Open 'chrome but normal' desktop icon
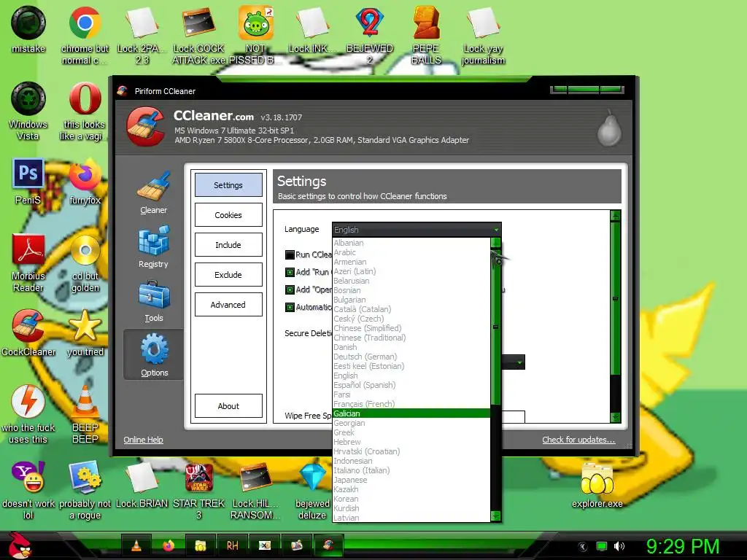The image size is (747, 560). 85,36
